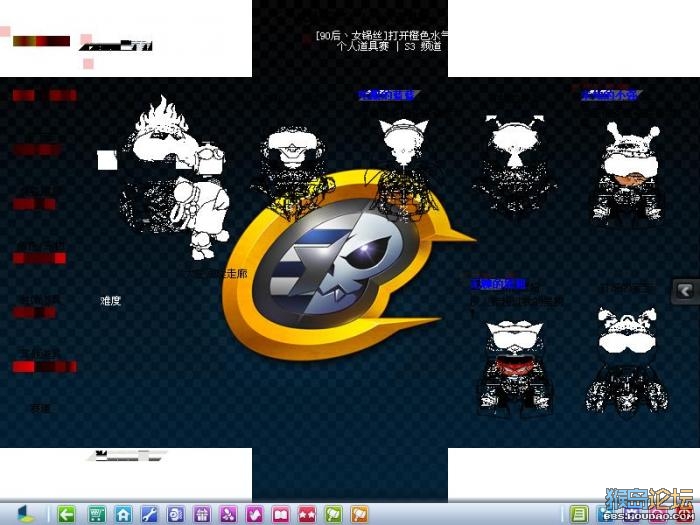Go to the home icon in bottom bar

coord(123,514)
